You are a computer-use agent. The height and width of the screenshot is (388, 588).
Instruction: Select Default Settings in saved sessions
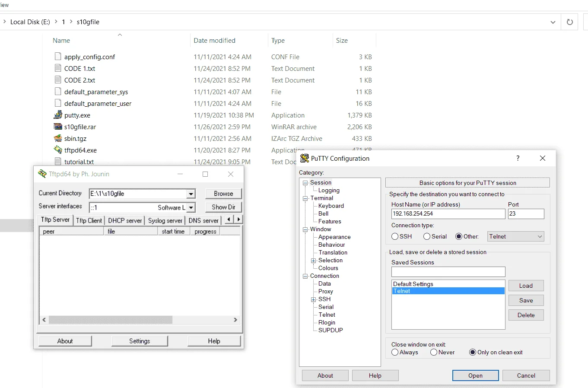[448, 284]
